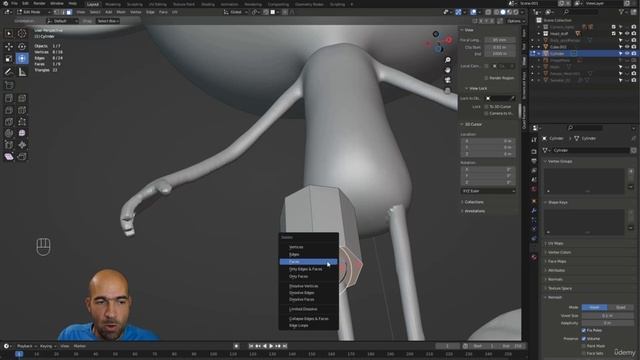Click the Adaptivity value field
Image resolution: width=640 pixels, height=360 pixels.
coord(607,323)
